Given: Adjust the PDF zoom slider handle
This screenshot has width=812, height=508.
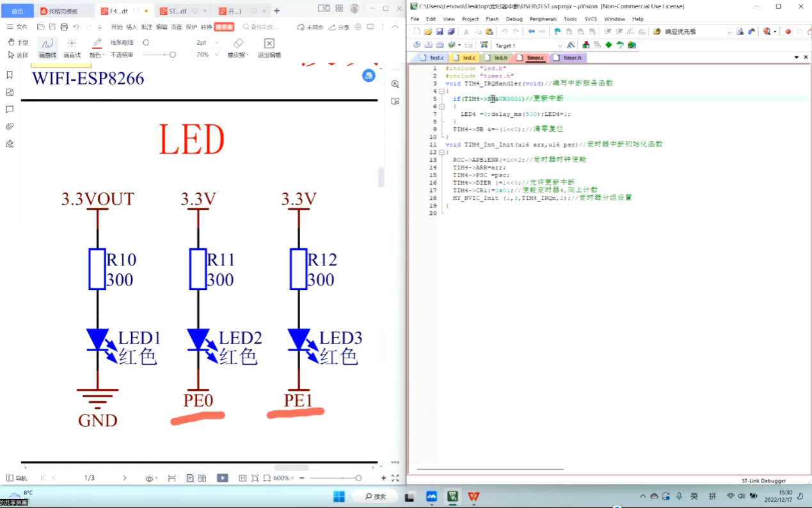Looking at the screenshot, I should click(x=358, y=478).
